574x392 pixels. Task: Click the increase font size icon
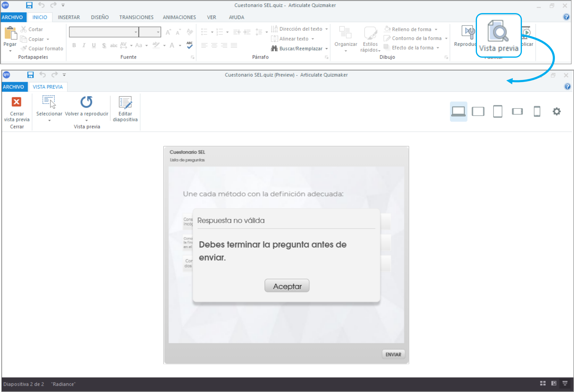[168, 32]
